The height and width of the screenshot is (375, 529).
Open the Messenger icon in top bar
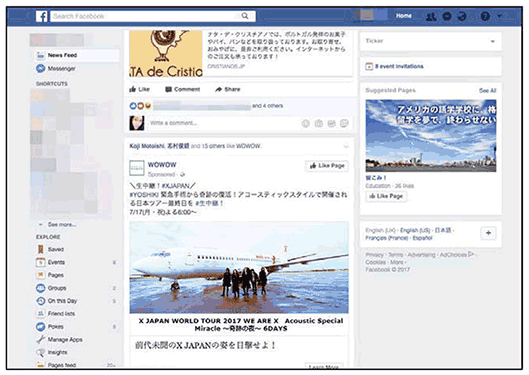pyautogui.click(x=447, y=16)
